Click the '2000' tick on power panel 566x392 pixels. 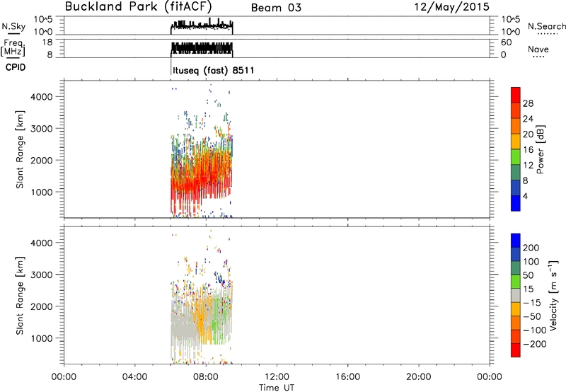(42, 160)
